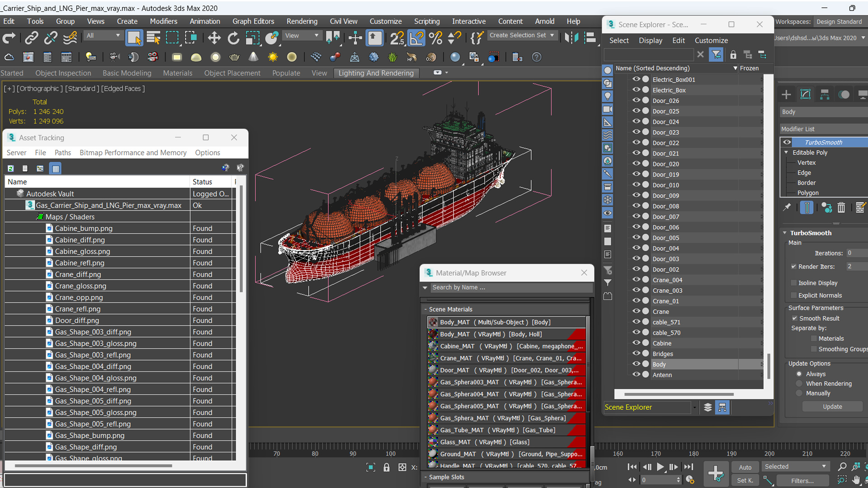The height and width of the screenshot is (488, 868).
Task: Click the Link selection chain icon
Action: tap(31, 38)
